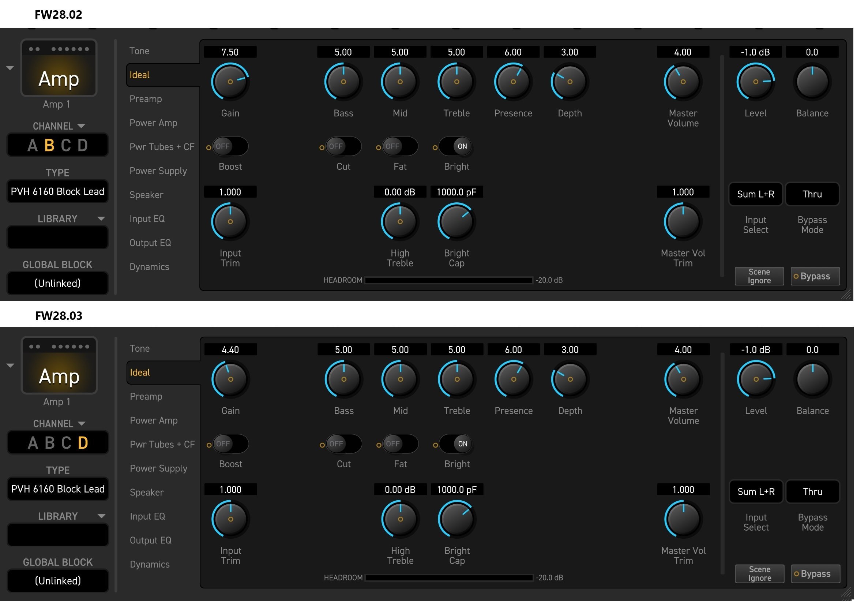The width and height of the screenshot is (868, 602).
Task: Toggle Fat switch in the FW28.03 panel
Action: (x=400, y=444)
